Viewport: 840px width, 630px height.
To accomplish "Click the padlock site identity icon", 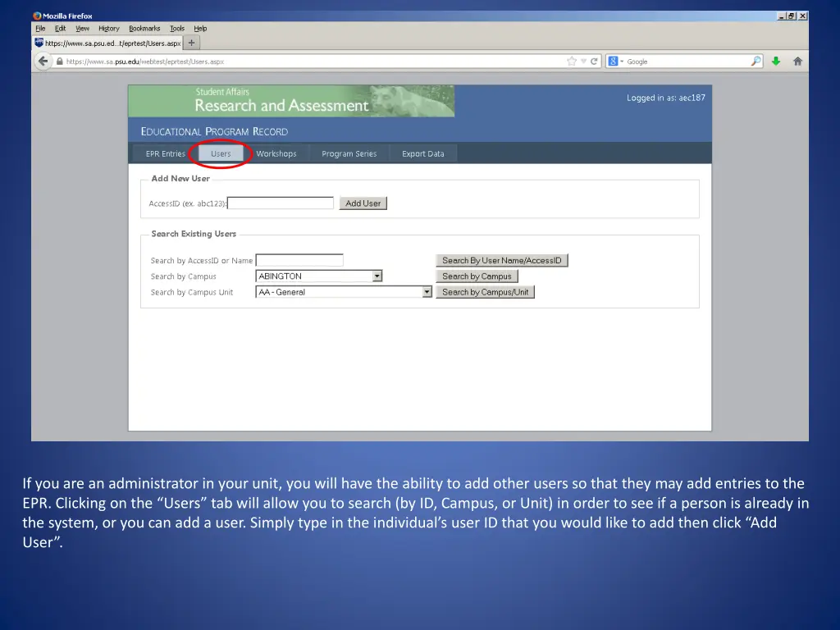I will (59, 62).
